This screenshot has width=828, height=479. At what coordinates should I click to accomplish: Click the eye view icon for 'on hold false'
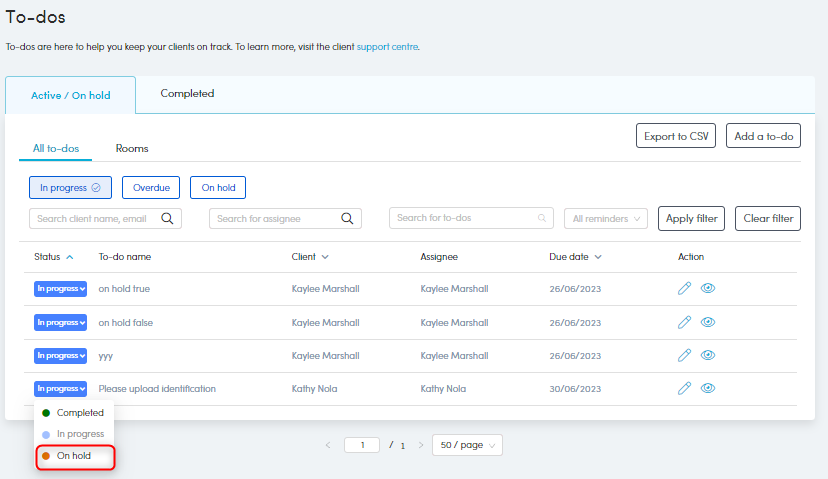coord(708,322)
